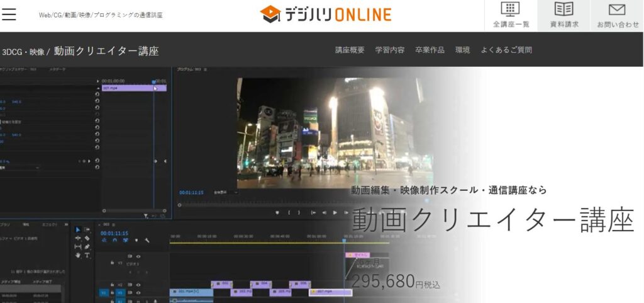Click the 資料請求 brochure request icon
Screen dimensions: 644x303
point(563,15)
